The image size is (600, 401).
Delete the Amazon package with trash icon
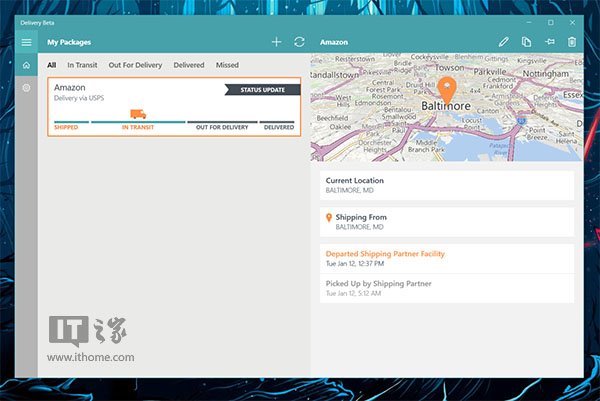click(x=572, y=42)
